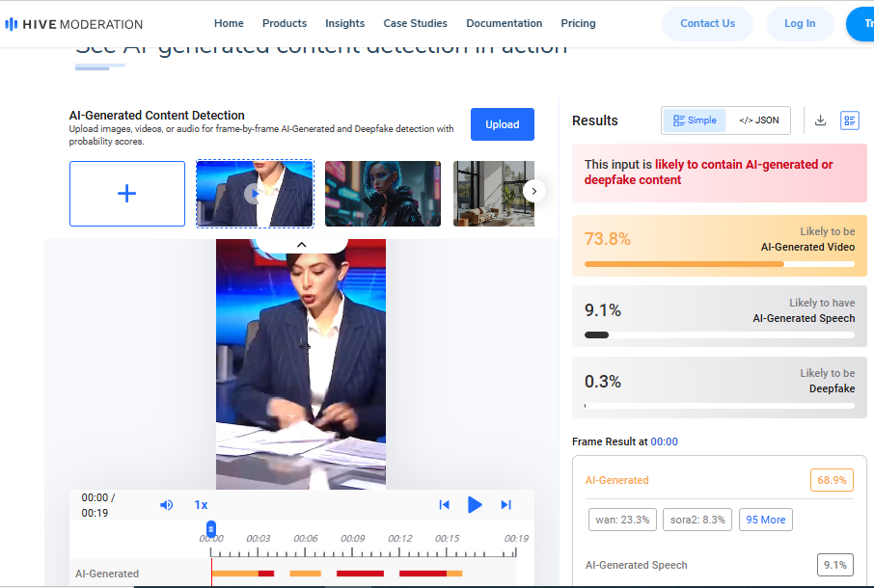Collapse the sample thumbnails with chevron
The width and height of the screenshot is (874, 588).
[301, 245]
